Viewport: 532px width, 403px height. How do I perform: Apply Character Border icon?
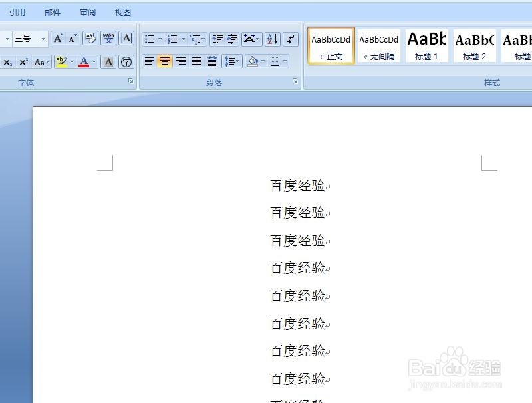[126, 39]
